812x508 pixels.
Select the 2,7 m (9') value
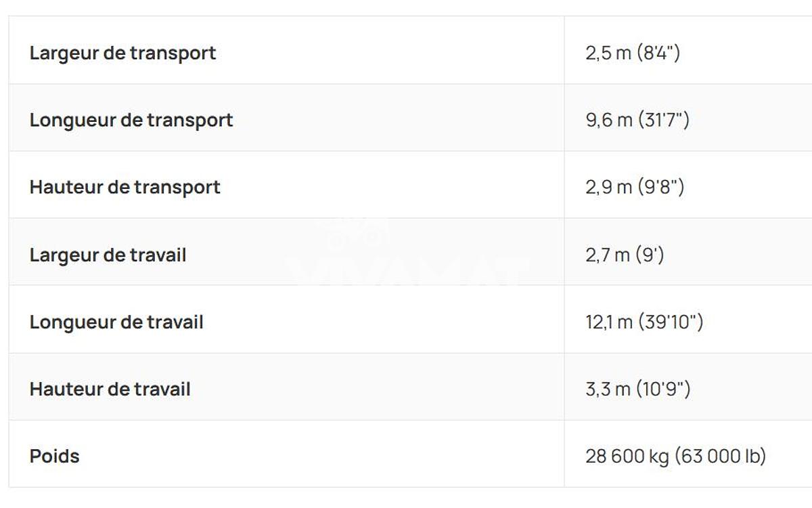click(625, 255)
